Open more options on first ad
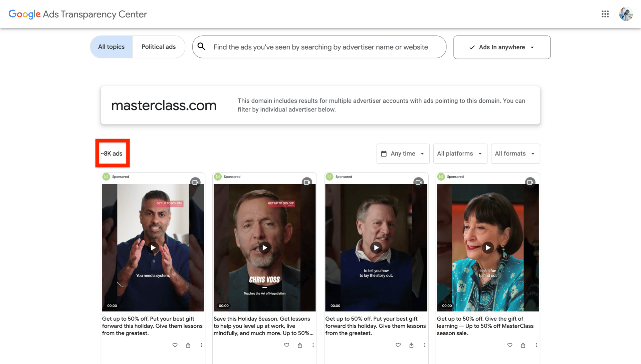The height and width of the screenshot is (364, 641). coord(201,345)
